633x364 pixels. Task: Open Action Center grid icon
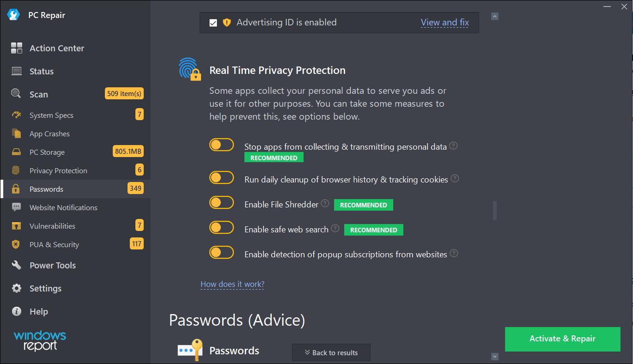point(17,48)
